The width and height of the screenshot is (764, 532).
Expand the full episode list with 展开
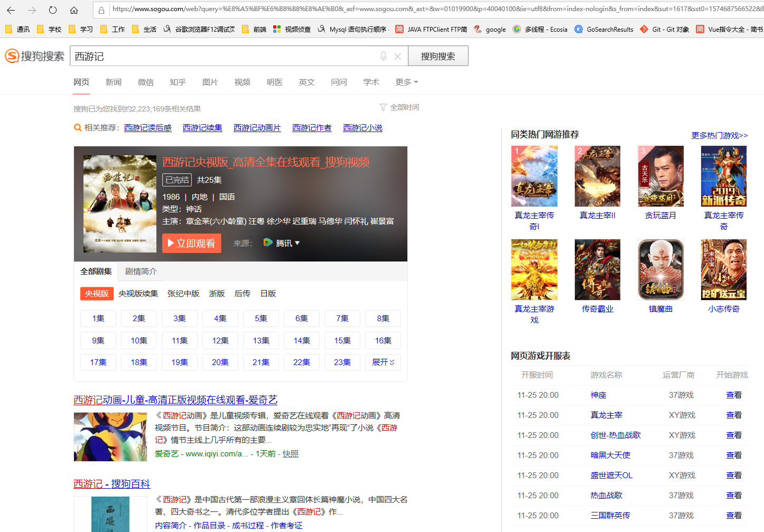(x=383, y=362)
